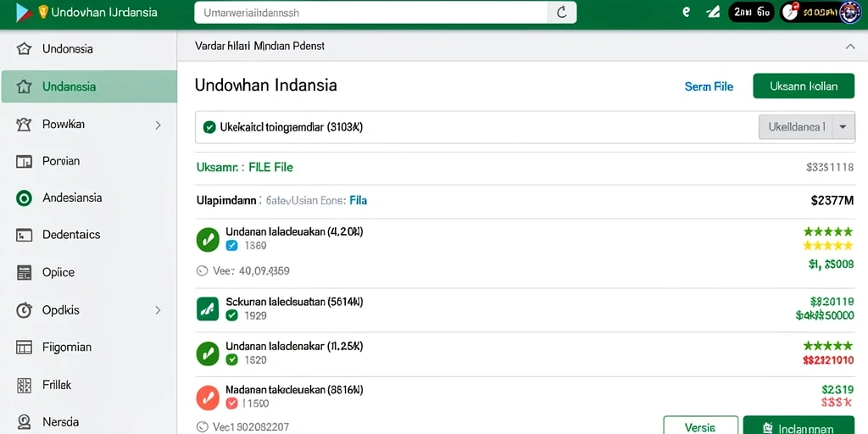Open dropdown arrow next to Ukelldanca I

843,127
